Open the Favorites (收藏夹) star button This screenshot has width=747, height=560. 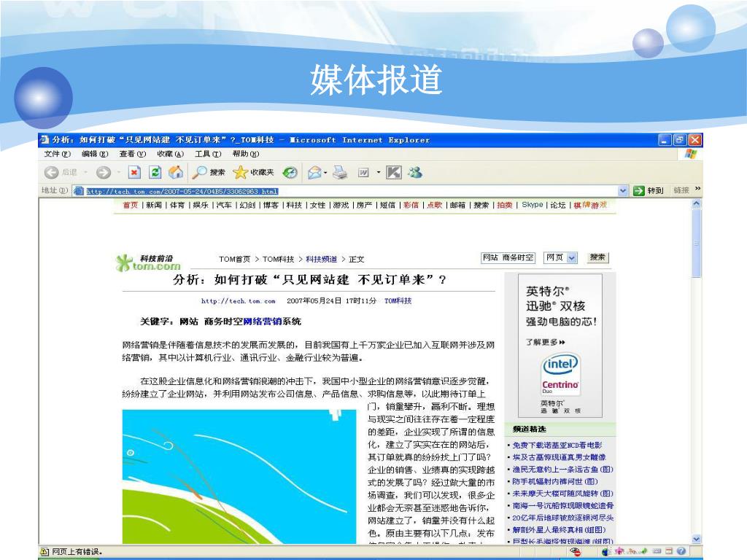pos(253,172)
